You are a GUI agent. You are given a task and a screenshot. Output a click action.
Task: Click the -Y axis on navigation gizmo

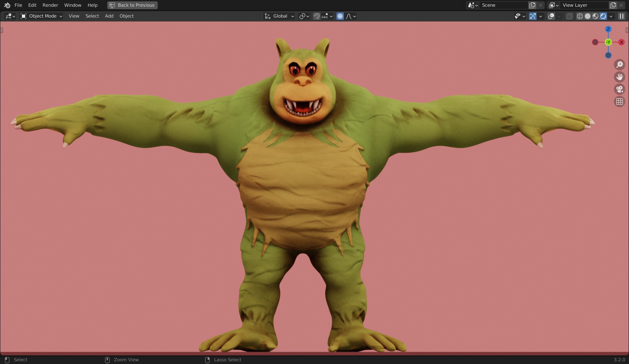608,42
